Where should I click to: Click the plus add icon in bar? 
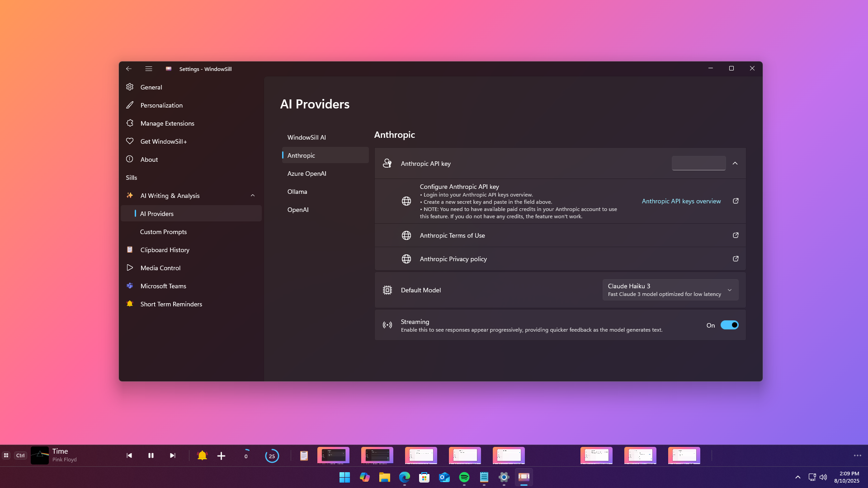221,456
